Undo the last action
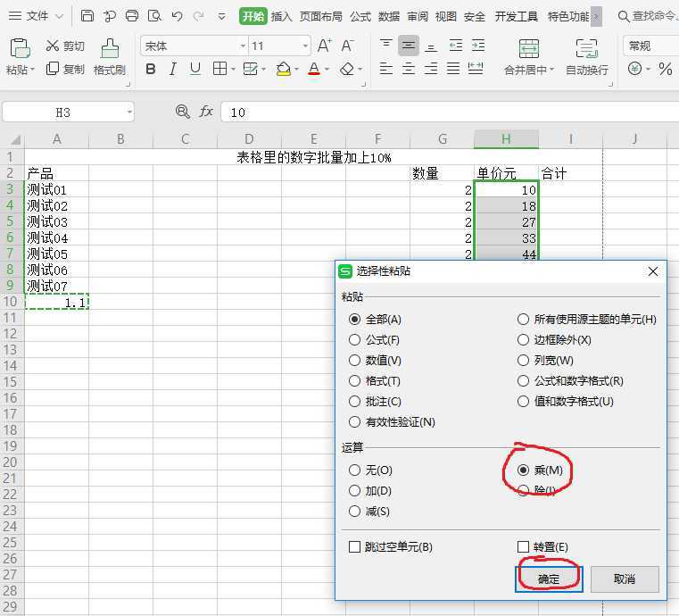 click(177, 16)
